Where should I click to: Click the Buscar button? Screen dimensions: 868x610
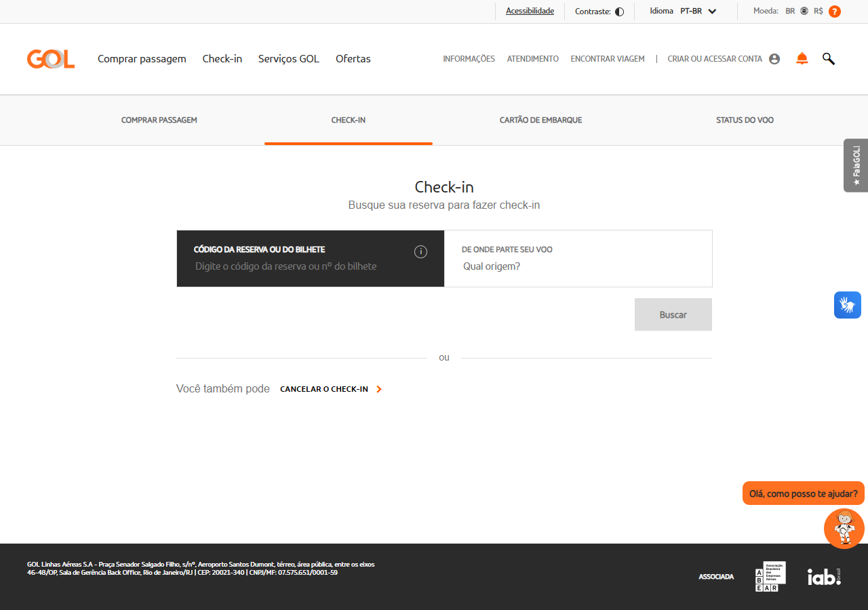(x=673, y=314)
